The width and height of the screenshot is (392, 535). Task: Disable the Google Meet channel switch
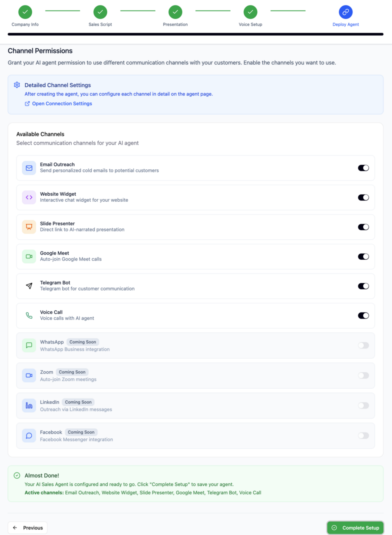point(363,256)
